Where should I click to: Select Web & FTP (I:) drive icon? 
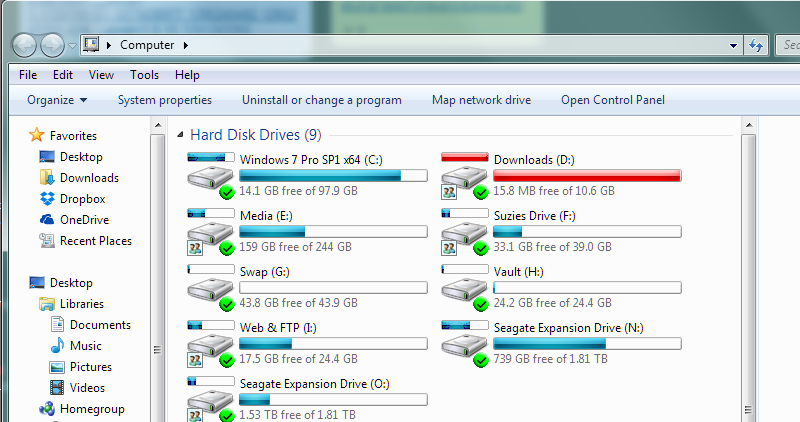(x=210, y=343)
